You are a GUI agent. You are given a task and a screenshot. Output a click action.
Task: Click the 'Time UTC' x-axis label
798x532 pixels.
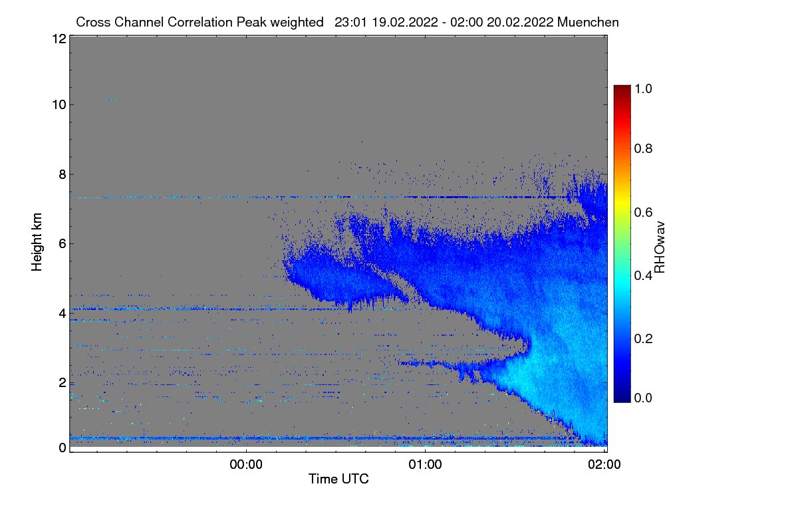point(338,479)
